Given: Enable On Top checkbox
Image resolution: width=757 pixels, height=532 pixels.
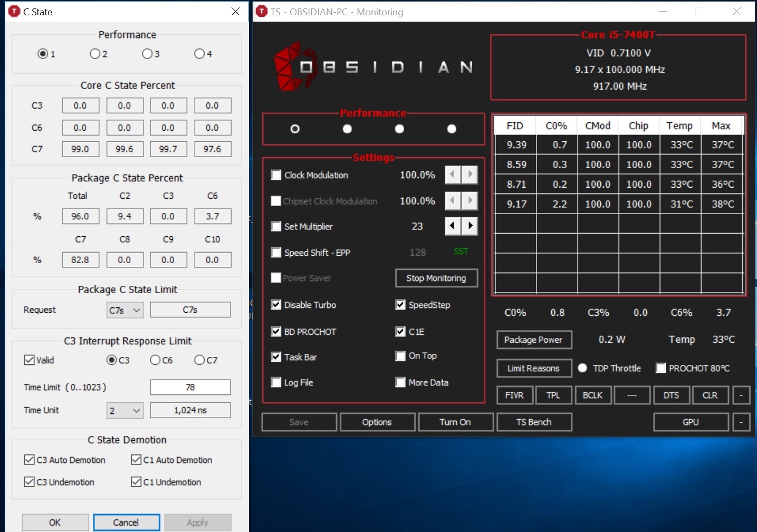Looking at the screenshot, I should coord(400,356).
